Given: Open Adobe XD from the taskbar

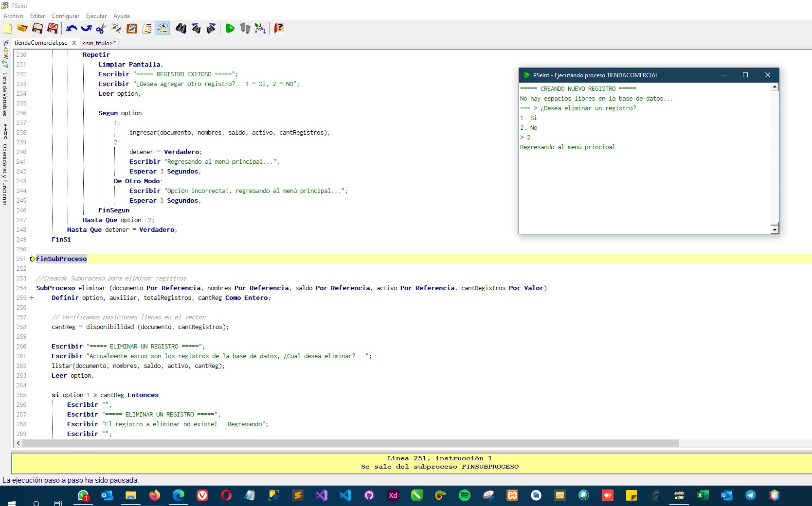Looking at the screenshot, I should (393, 495).
